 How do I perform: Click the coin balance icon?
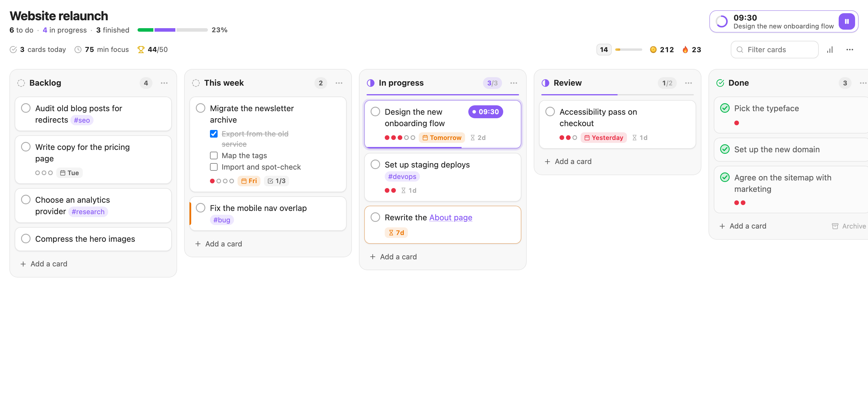653,50
